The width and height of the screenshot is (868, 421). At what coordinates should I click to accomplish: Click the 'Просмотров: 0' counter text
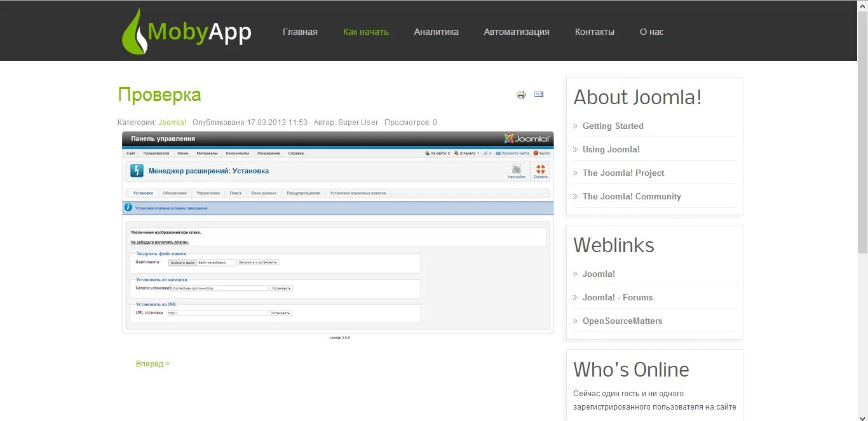pos(410,123)
